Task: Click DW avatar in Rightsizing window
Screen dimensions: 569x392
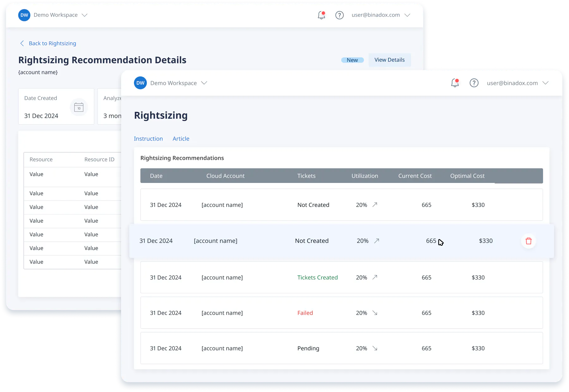Action: pos(140,83)
